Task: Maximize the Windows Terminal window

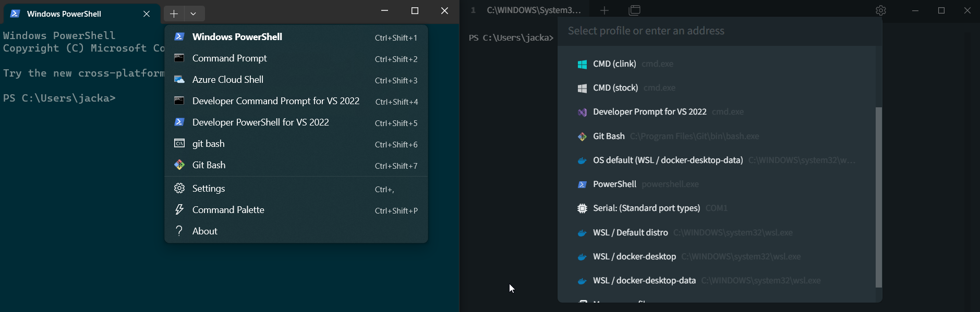Action: [x=415, y=10]
